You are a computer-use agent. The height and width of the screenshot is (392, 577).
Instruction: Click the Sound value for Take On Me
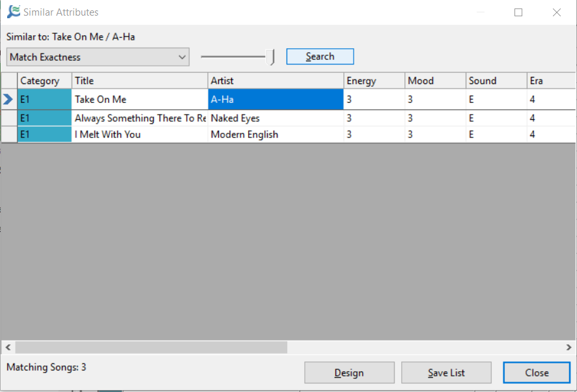click(x=496, y=100)
